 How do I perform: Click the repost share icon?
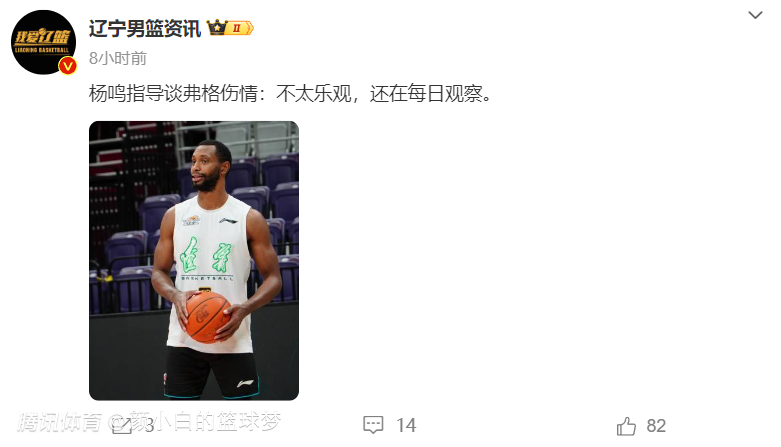pos(122,426)
